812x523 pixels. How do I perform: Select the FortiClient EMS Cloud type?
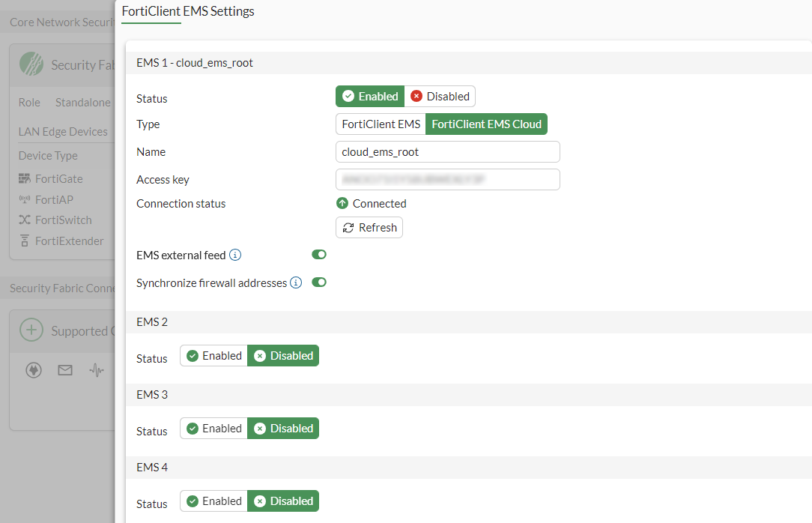pyautogui.click(x=486, y=124)
